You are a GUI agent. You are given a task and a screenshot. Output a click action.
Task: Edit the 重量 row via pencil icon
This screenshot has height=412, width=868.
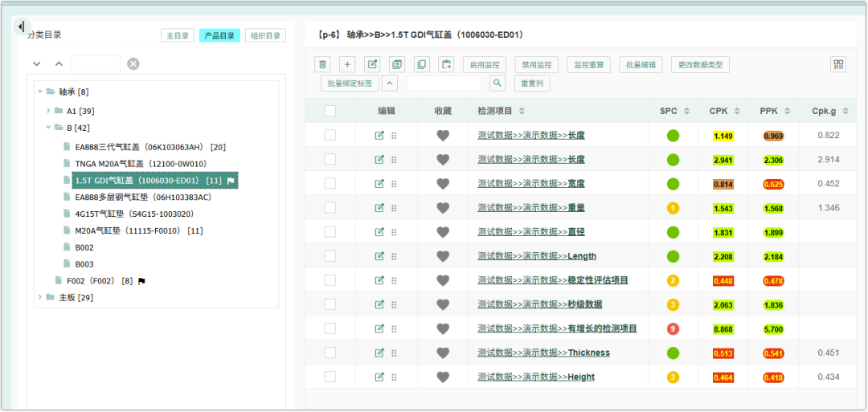pos(379,208)
